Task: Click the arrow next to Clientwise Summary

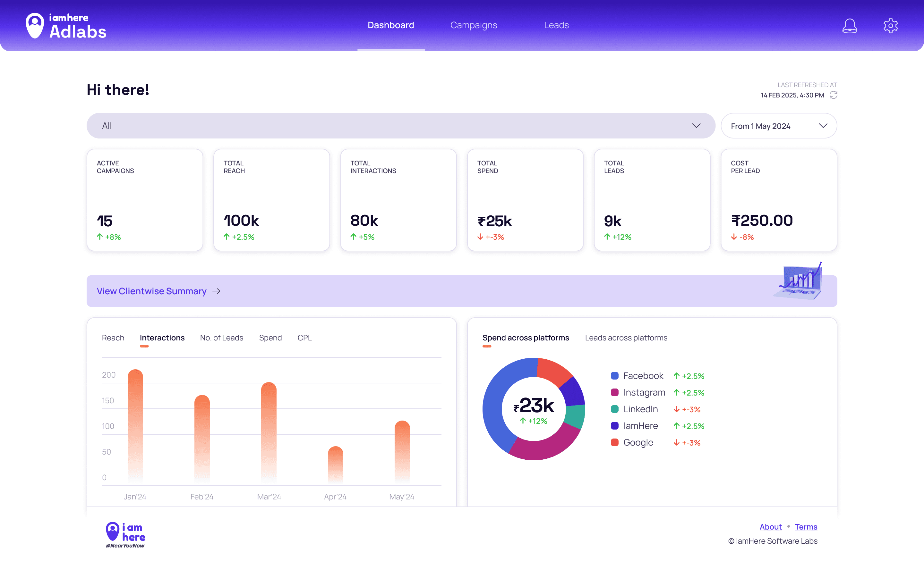Action: (217, 291)
